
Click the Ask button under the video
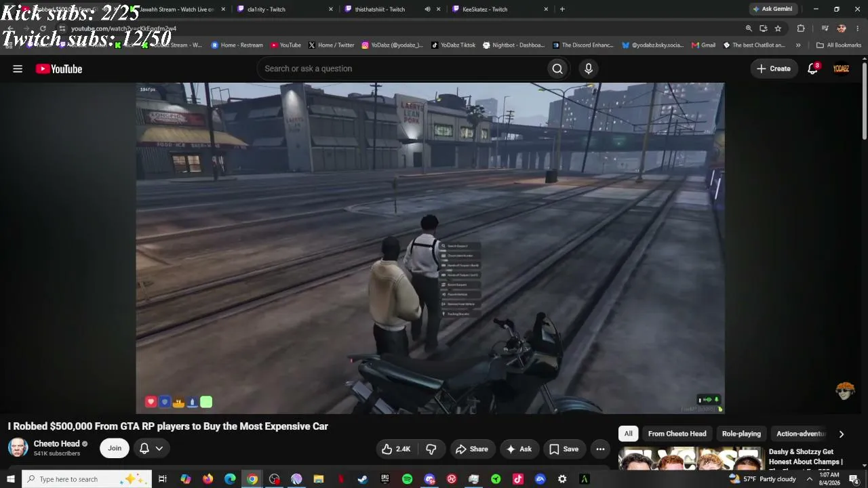(x=519, y=449)
